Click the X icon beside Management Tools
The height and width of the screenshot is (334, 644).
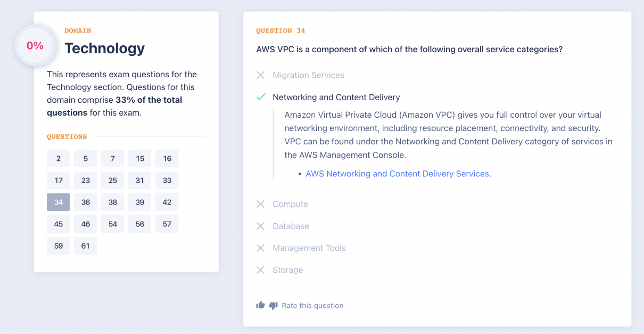point(260,248)
